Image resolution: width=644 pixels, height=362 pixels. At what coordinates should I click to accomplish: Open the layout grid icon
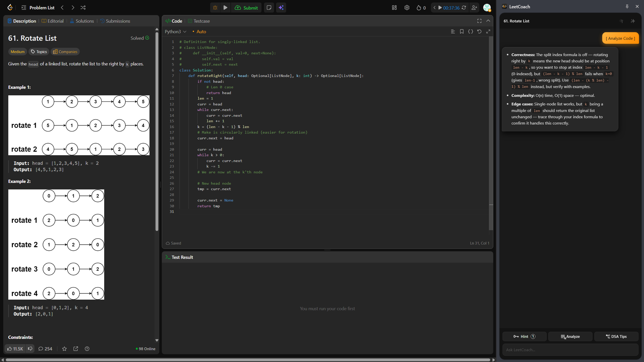coord(394,8)
